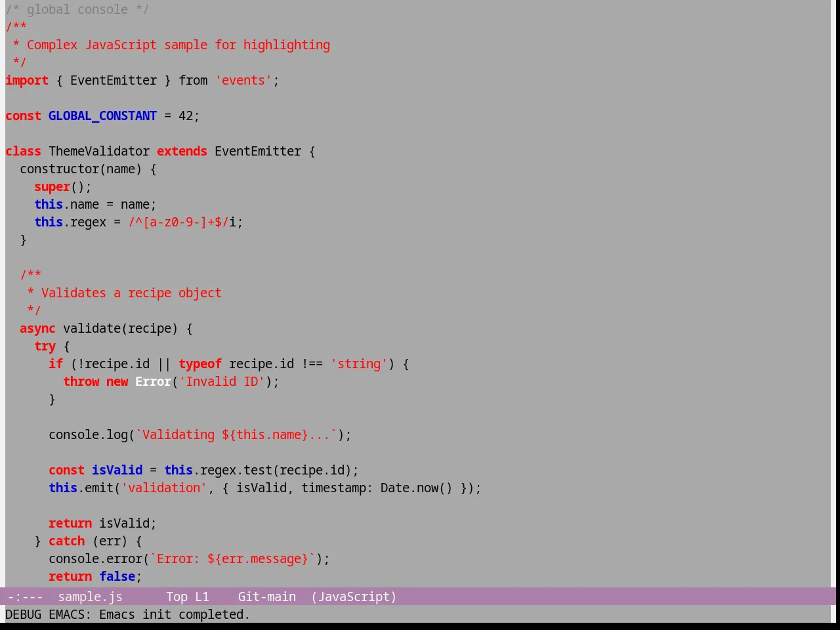Click the template string 'Validating ${this.name}...'
The width and height of the screenshot is (840, 630).
point(236,434)
